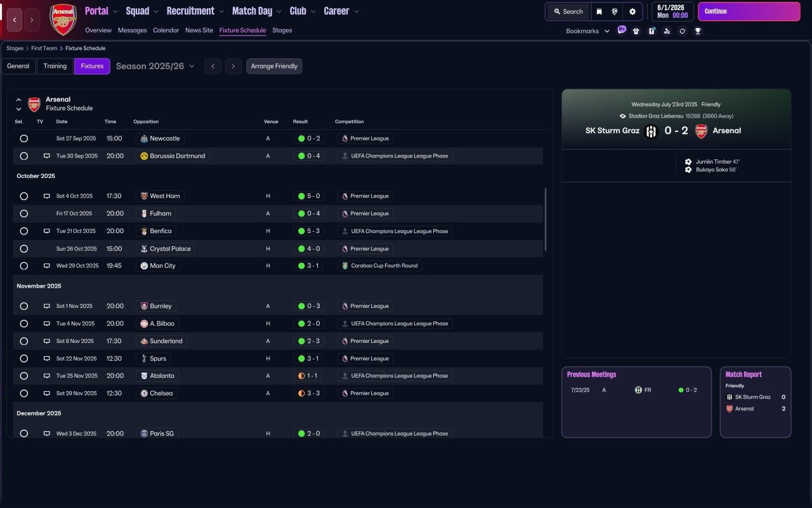The image size is (812, 508).
Task: Expand the Season 2025/26 dropdown
Action: click(155, 66)
